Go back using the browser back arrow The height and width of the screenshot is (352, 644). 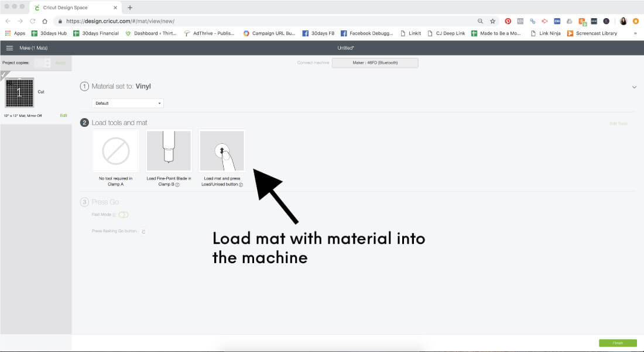pos(8,21)
